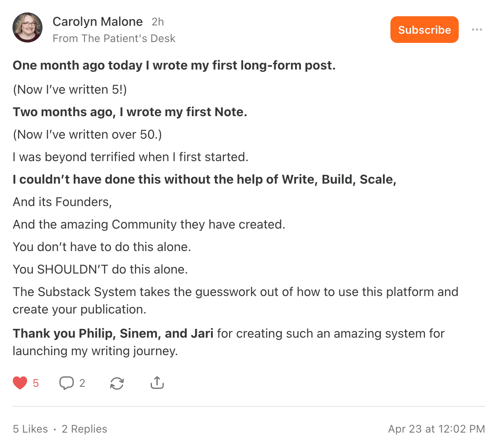Click the bold opening line about first long-form post

click(x=174, y=65)
